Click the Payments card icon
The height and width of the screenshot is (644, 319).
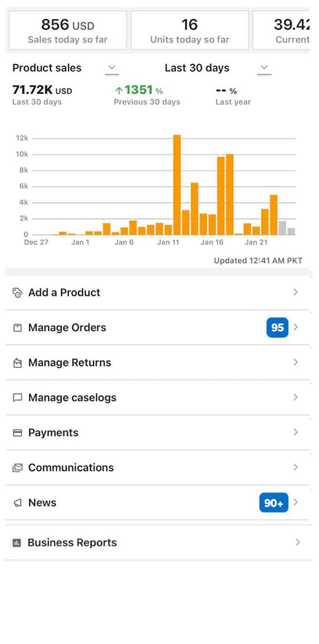click(x=17, y=432)
